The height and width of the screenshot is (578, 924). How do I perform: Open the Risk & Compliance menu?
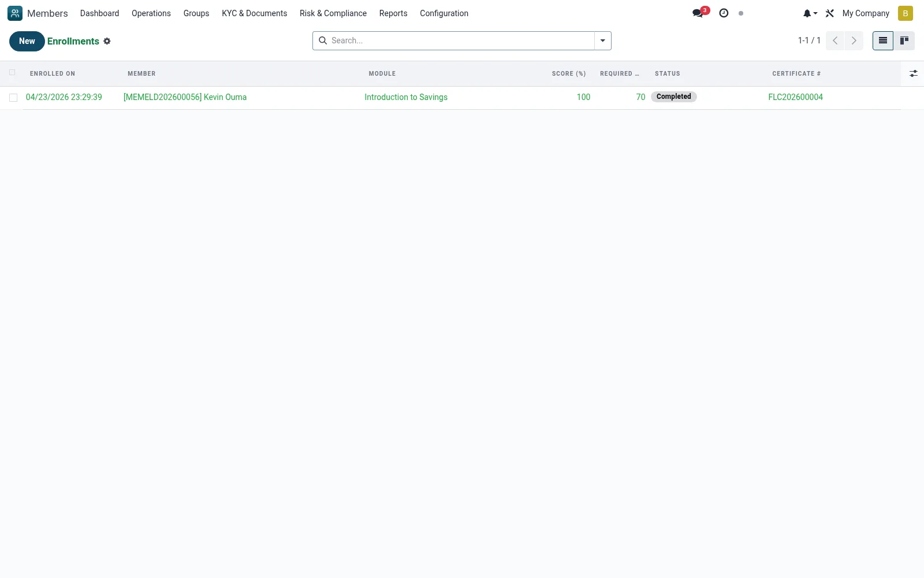333,13
